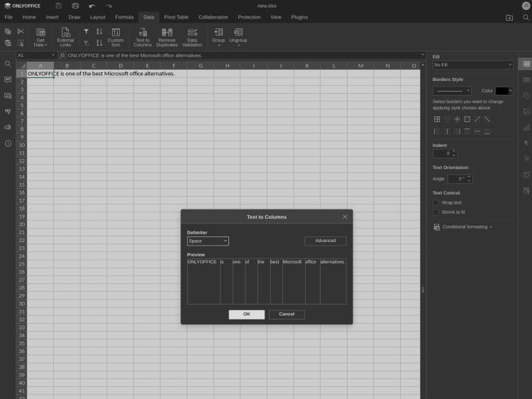Apply outside borders icon

pyautogui.click(x=467, y=119)
